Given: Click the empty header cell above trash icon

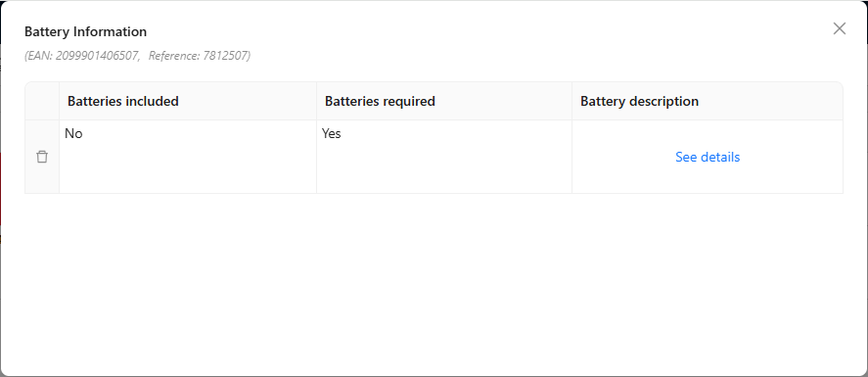Looking at the screenshot, I should click(42, 101).
